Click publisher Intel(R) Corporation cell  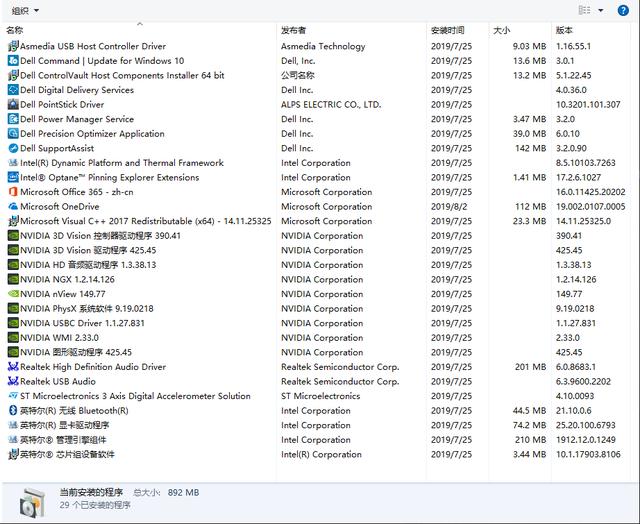pos(321,454)
